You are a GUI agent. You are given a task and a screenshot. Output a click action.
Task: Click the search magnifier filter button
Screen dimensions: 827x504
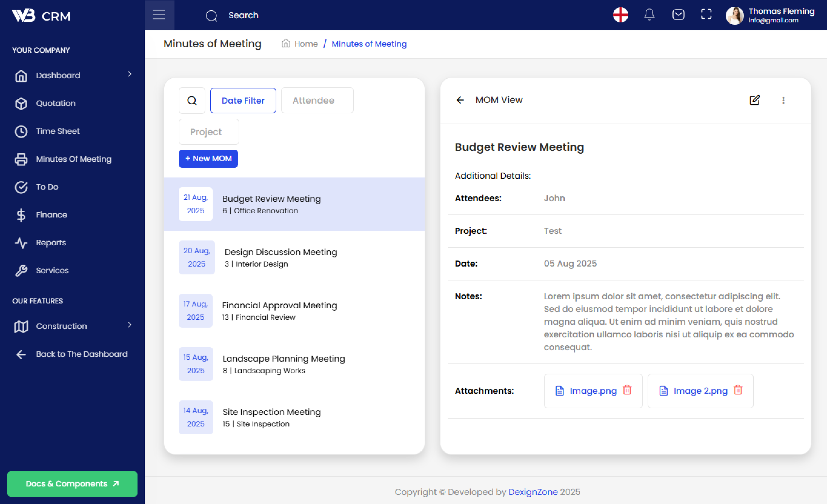192,100
